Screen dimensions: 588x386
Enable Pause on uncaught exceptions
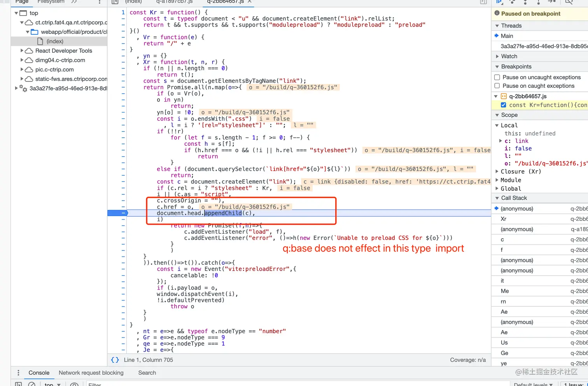[497, 77]
